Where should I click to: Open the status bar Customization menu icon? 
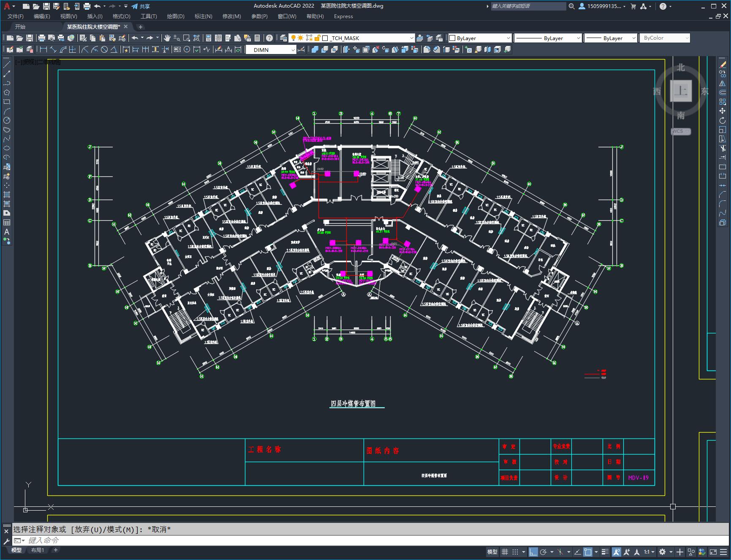[723, 552]
